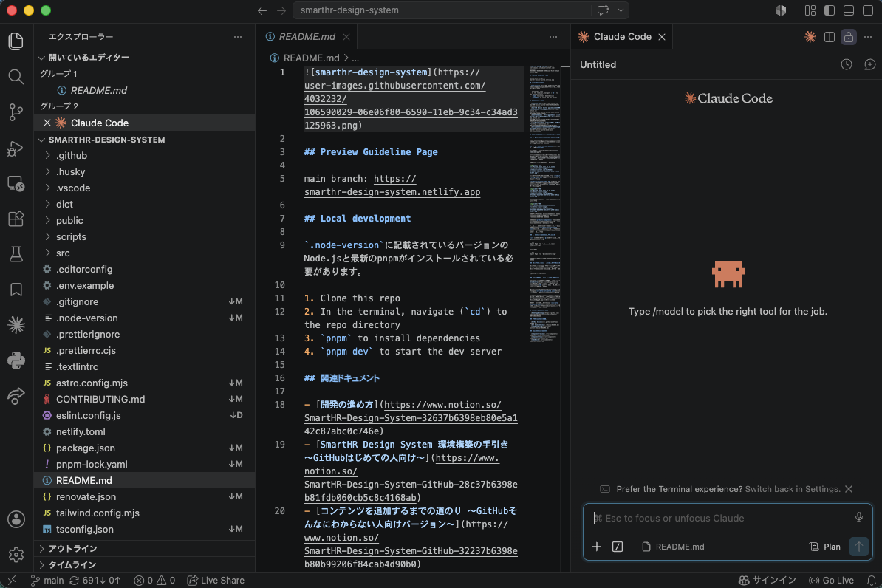Open the Claude session history clock icon

(846, 64)
